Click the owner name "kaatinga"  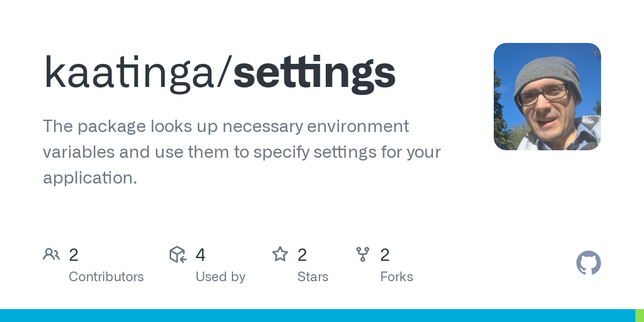tap(129, 74)
